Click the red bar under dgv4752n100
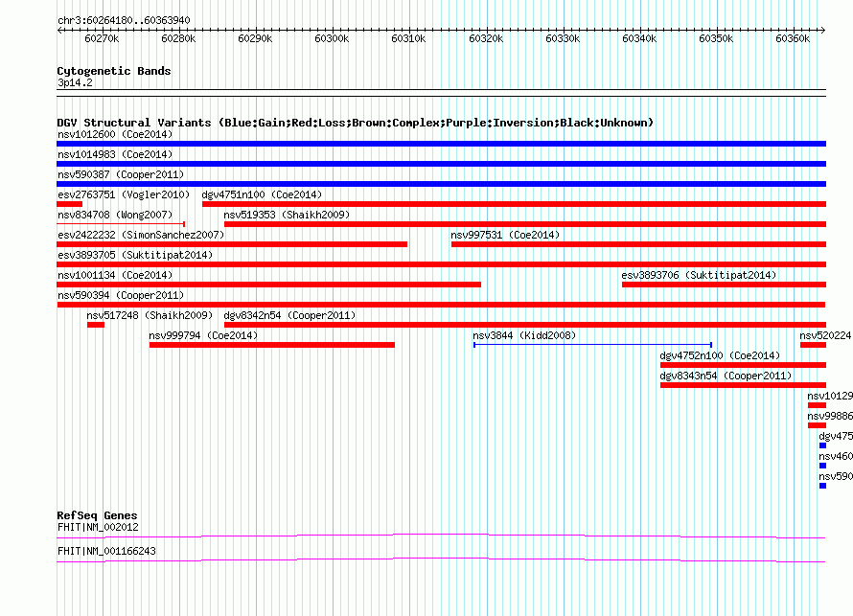This screenshot has width=853, height=616. (x=743, y=365)
